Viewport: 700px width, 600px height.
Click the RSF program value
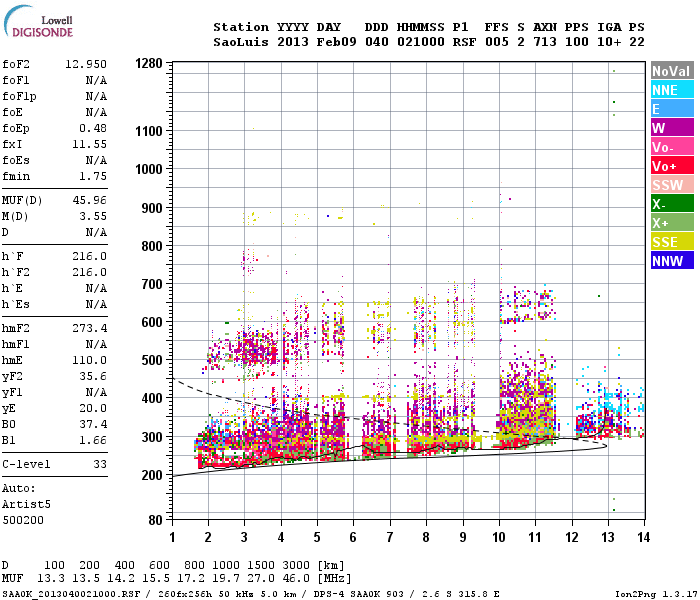pyautogui.click(x=464, y=42)
